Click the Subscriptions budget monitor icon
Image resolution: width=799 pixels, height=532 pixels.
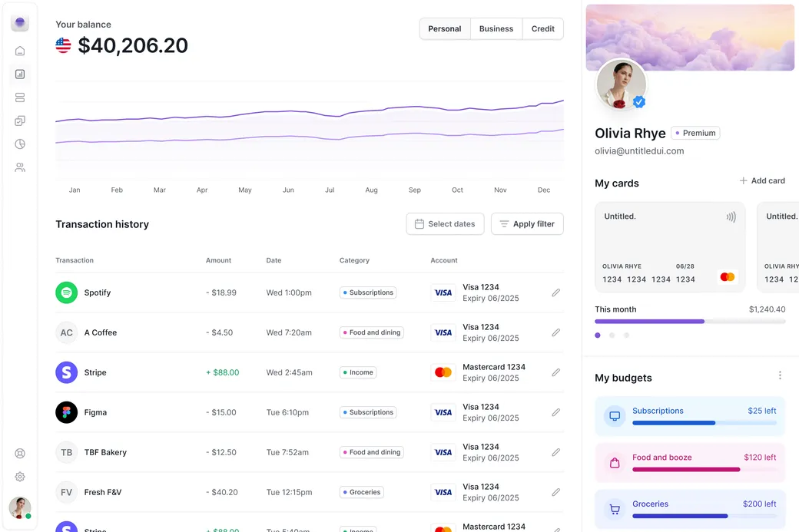[x=615, y=416]
